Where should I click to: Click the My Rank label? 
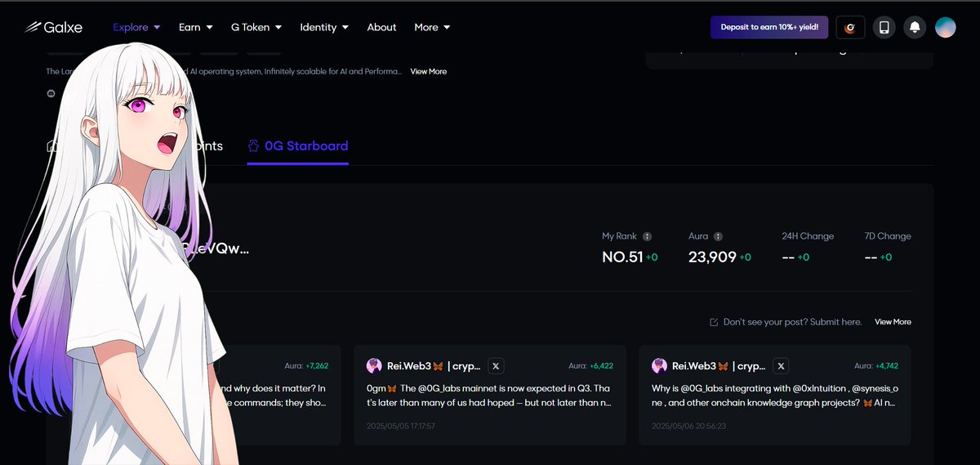[x=619, y=236]
